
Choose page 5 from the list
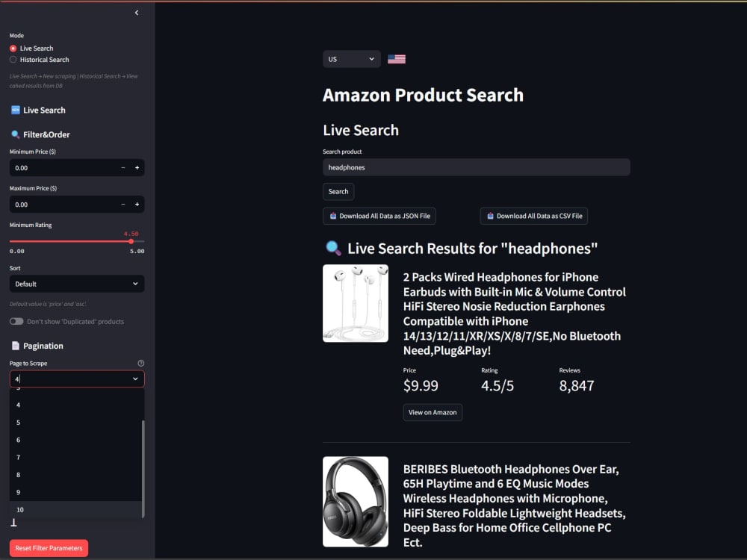(75, 423)
